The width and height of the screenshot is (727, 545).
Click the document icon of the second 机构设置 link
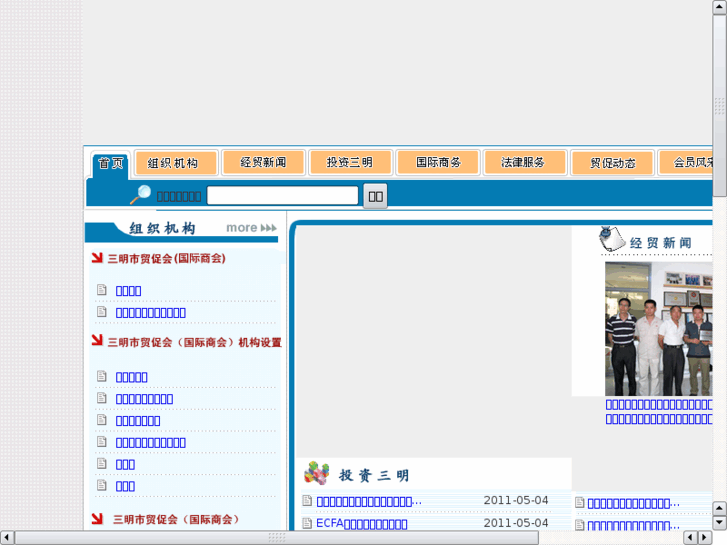click(102, 398)
